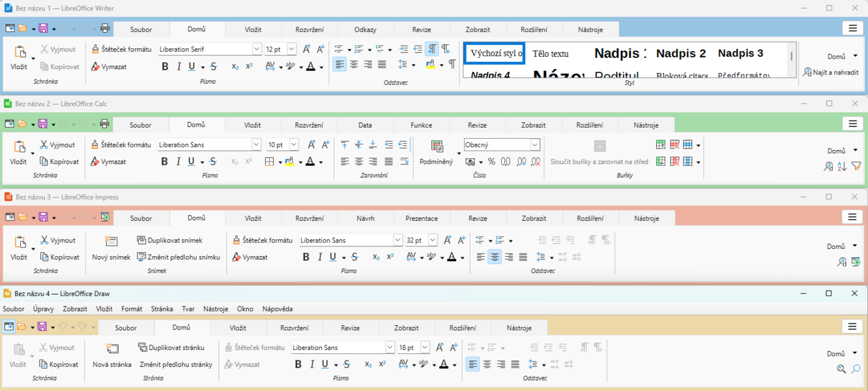This screenshot has width=868, height=391.
Task: Open Impress font size dropdown 32 pt
Action: (433, 240)
